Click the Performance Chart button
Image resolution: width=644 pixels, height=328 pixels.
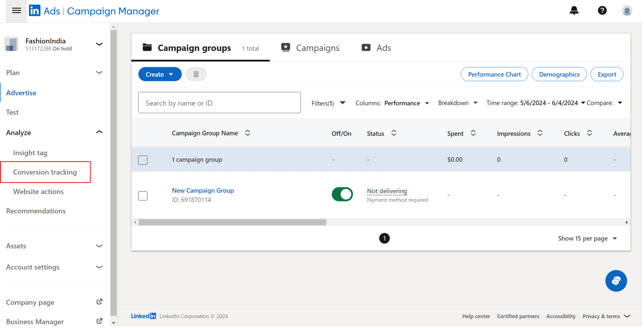point(494,74)
